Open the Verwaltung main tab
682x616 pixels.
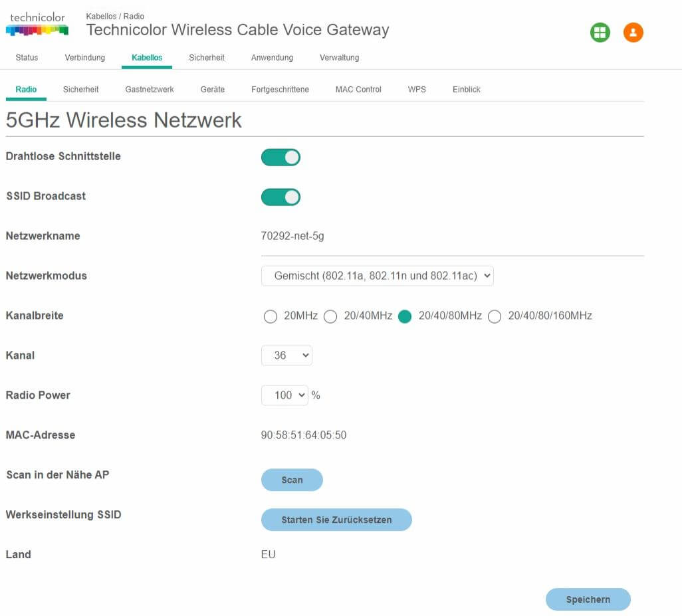(339, 58)
